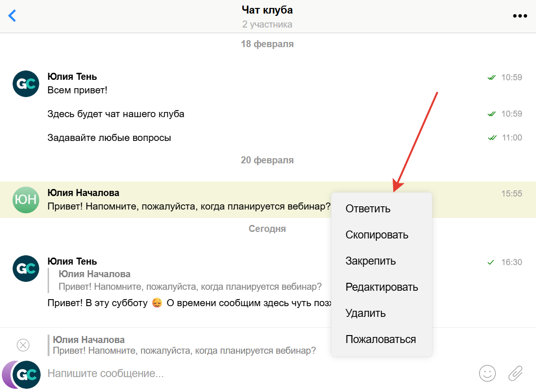Click Юлия Началова's ЮН avatar
Screen dimensions: 536x392
tap(26, 200)
